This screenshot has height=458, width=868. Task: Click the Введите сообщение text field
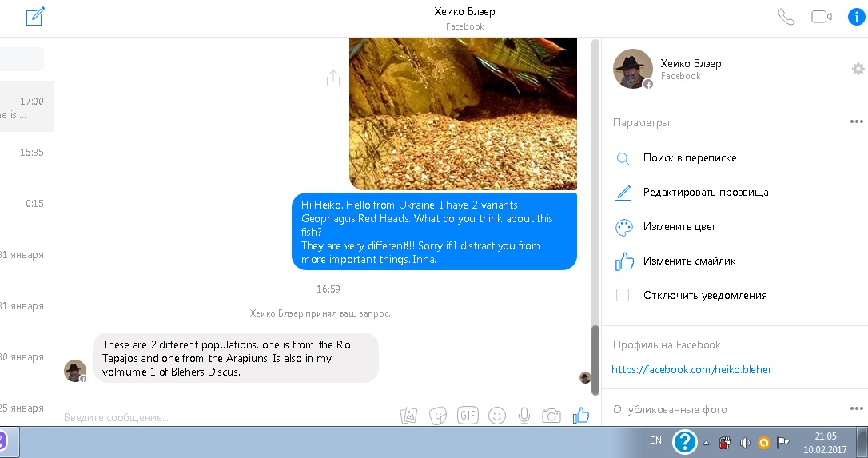[224, 416]
